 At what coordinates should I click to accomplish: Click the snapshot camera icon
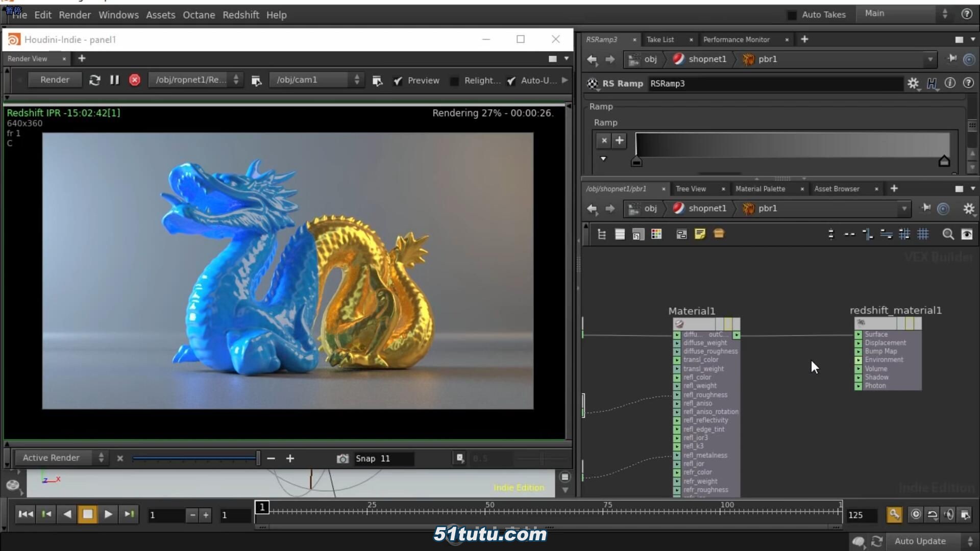pos(342,459)
